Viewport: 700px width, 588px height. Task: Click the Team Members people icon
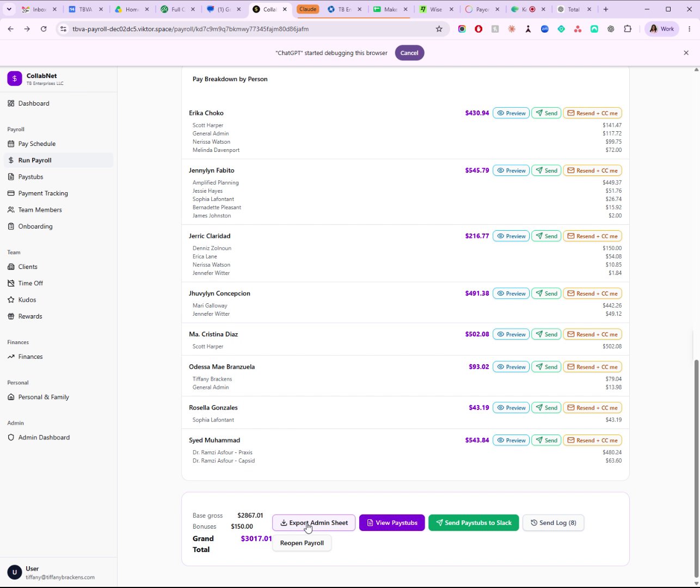(11, 210)
